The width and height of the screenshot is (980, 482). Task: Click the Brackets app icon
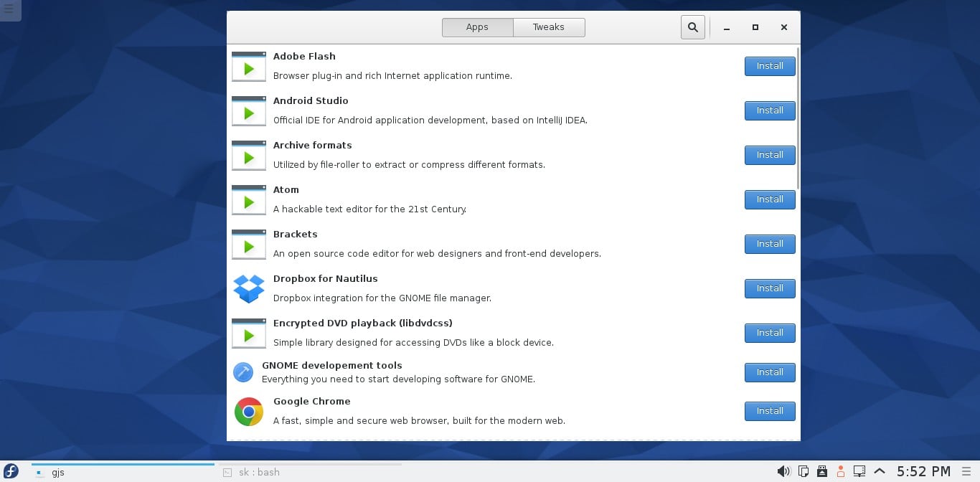click(249, 244)
